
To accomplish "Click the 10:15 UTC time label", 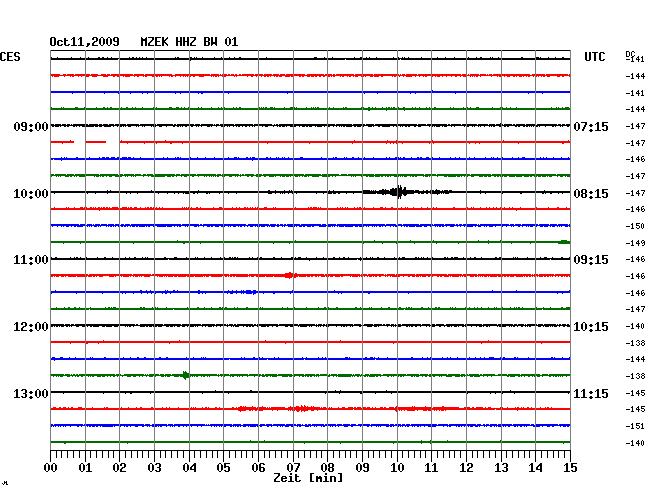I will pyautogui.click(x=591, y=327).
